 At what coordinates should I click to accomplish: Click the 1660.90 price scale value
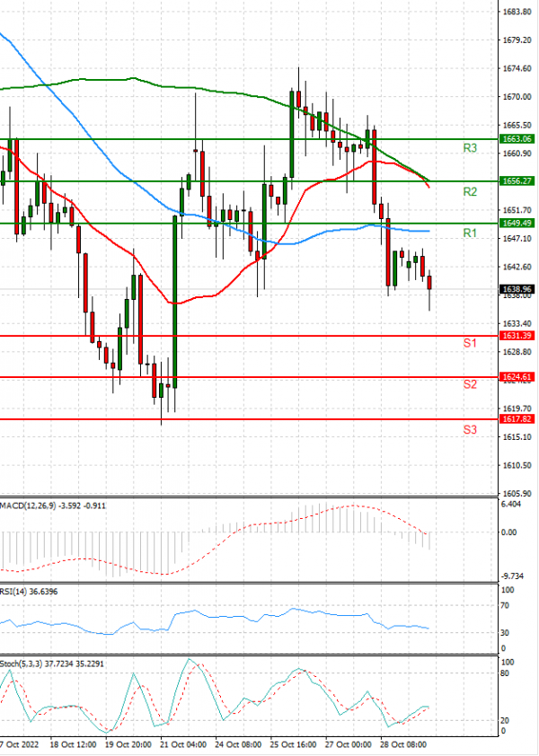517,154
